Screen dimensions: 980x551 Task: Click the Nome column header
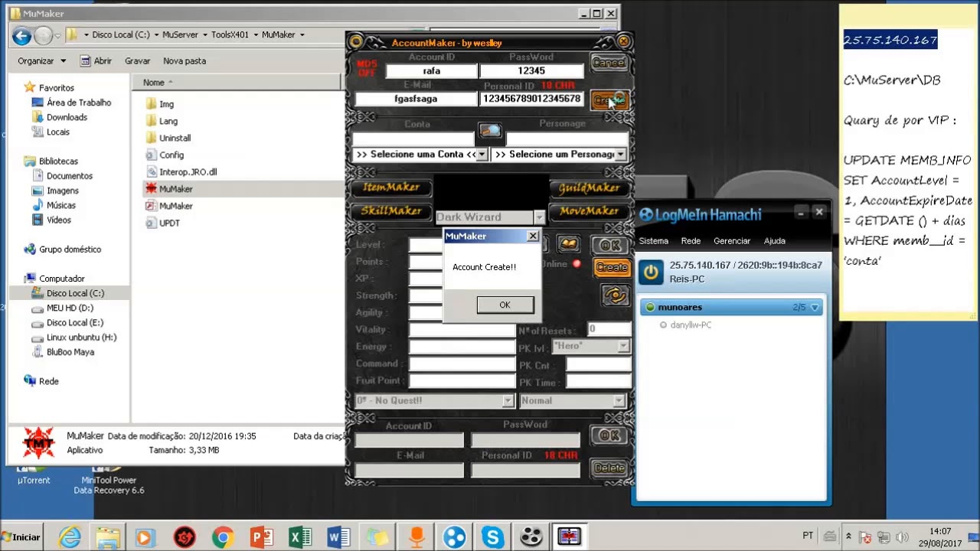pyautogui.click(x=153, y=83)
